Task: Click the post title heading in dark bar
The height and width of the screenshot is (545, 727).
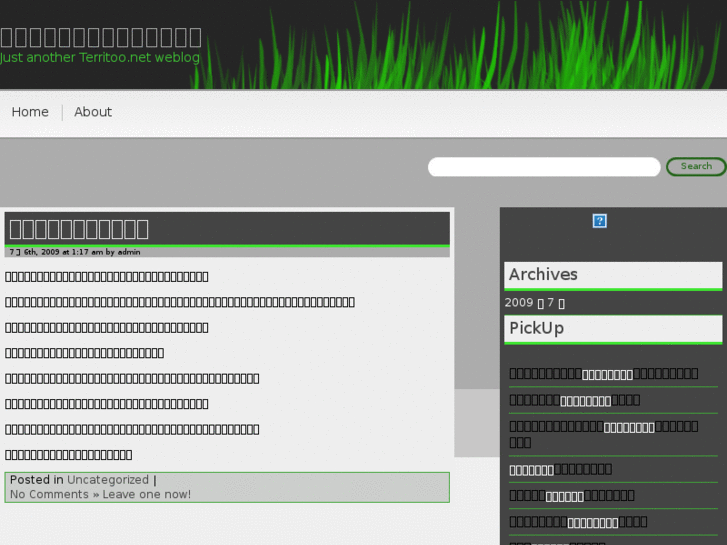Action: click(79, 229)
